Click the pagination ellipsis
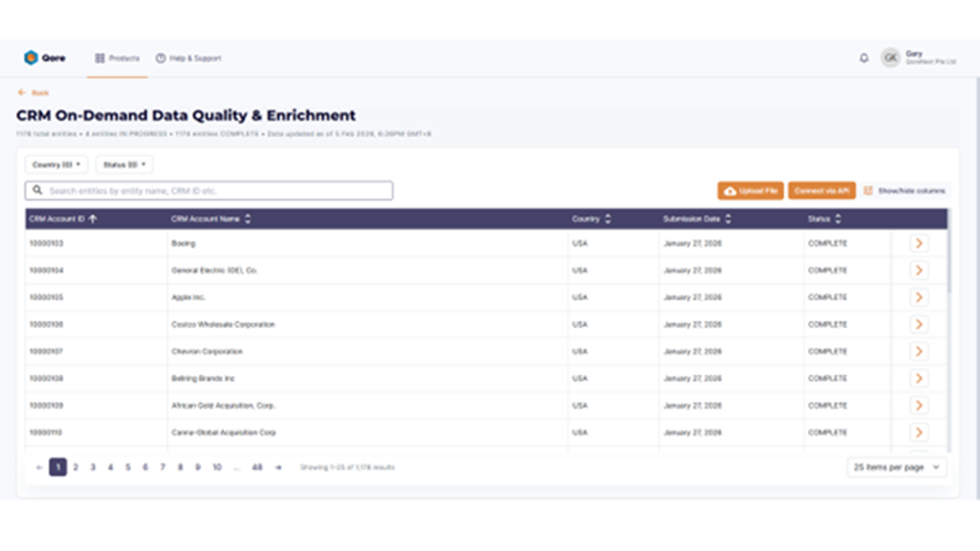Screen dimensions: 980x551 [237, 467]
